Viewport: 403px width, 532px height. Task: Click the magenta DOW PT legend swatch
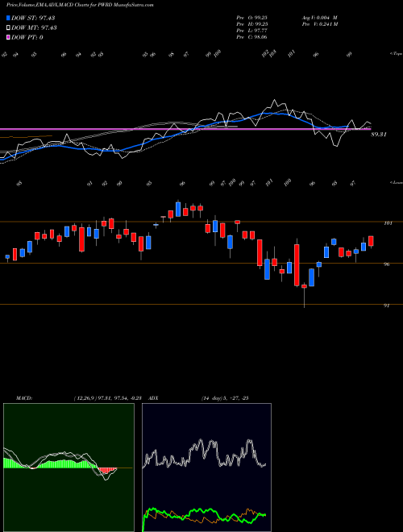[x=8, y=37]
